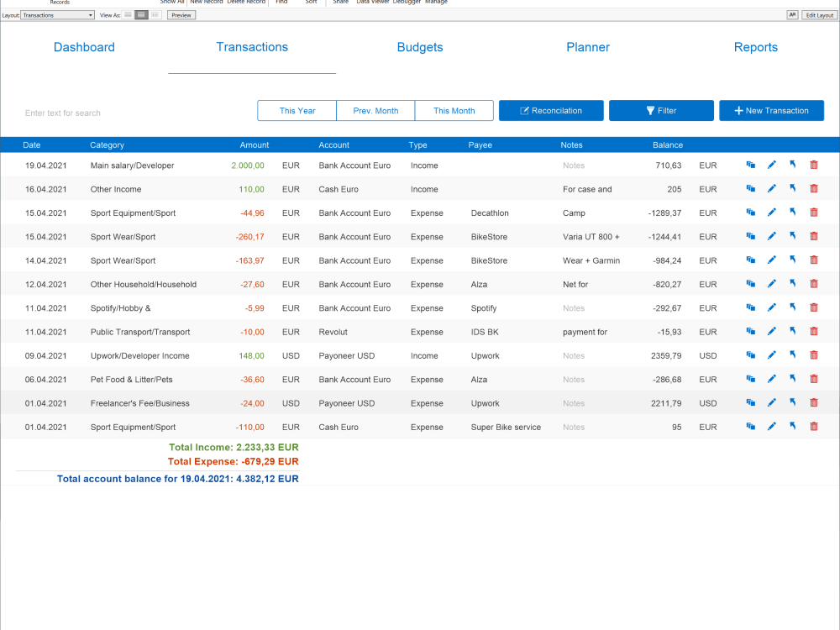Duplicate the Main salary/Developer transaction
The image size is (840, 630).
click(x=750, y=165)
